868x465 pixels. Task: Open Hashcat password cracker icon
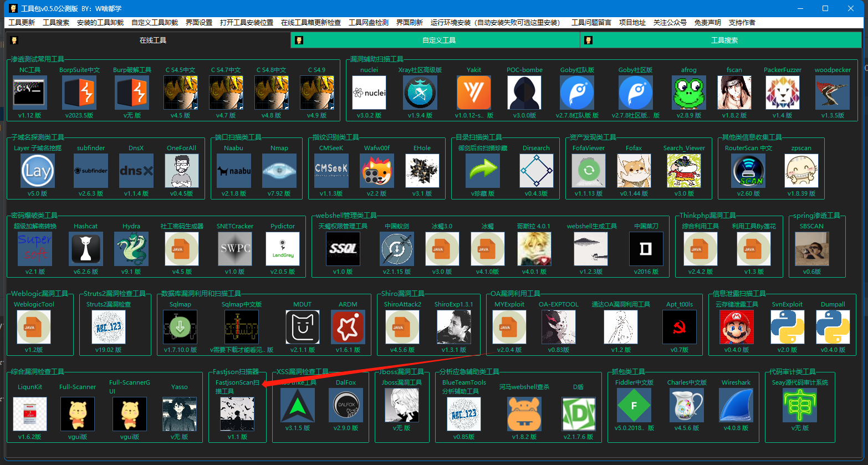(86, 249)
